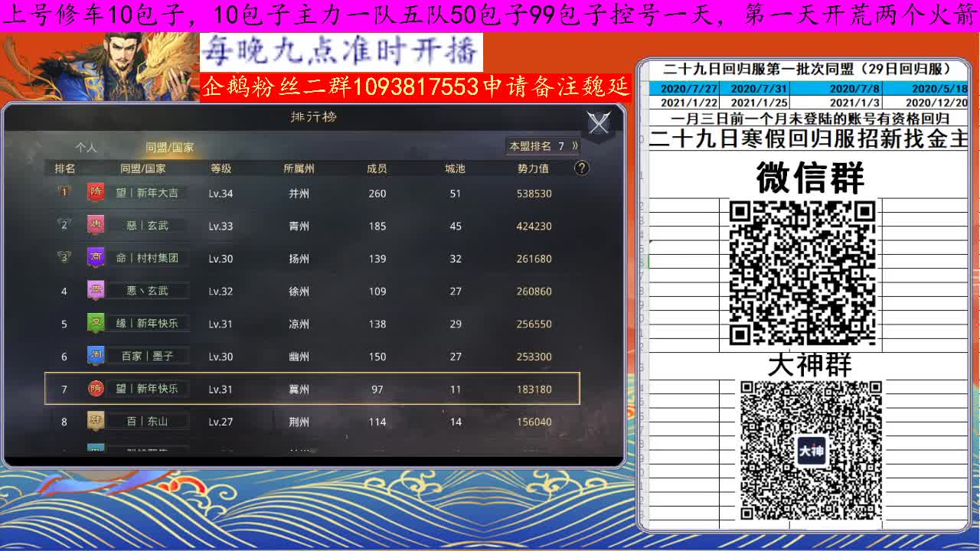The height and width of the screenshot is (551, 980).
Task: Click the blue 周 badge of 百家丨墨子
Action: [96, 356]
